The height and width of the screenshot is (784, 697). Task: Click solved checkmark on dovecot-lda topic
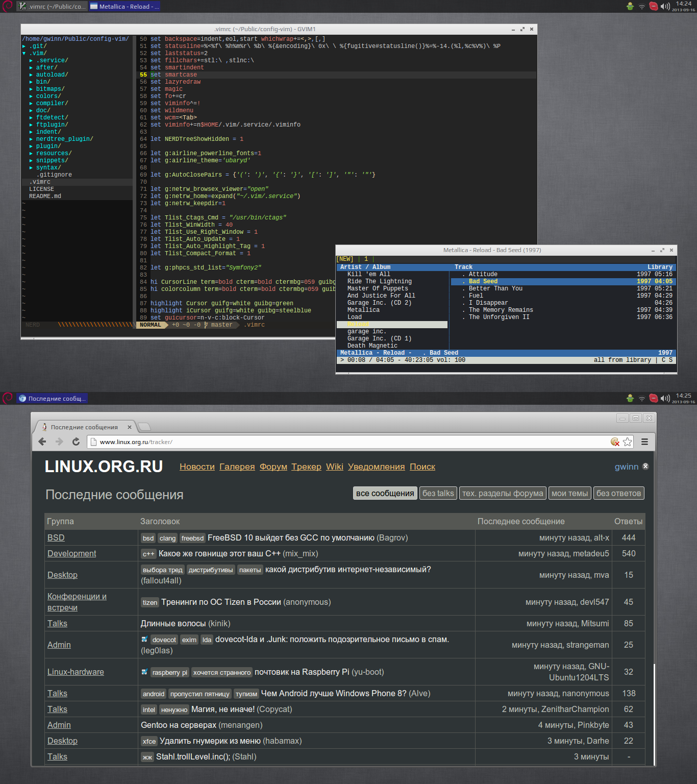click(144, 639)
